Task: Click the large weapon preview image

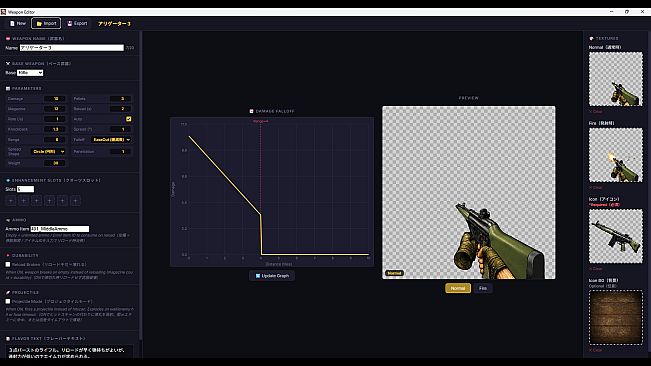Action: [469, 193]
